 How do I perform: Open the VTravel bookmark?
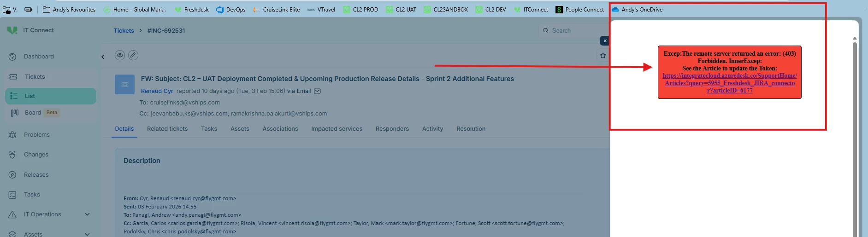tap(321, 9)
